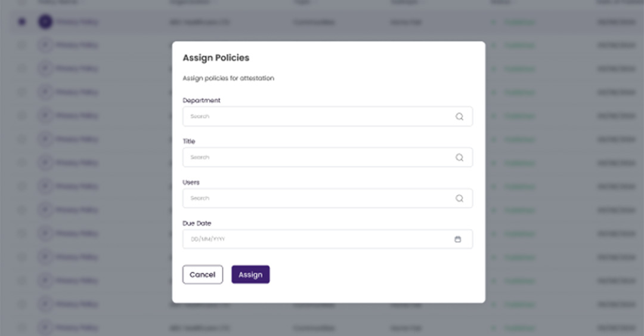Click the Users field search icon
Image resolution: width=644 pixels, height=336 pixels.
point(459,199)
